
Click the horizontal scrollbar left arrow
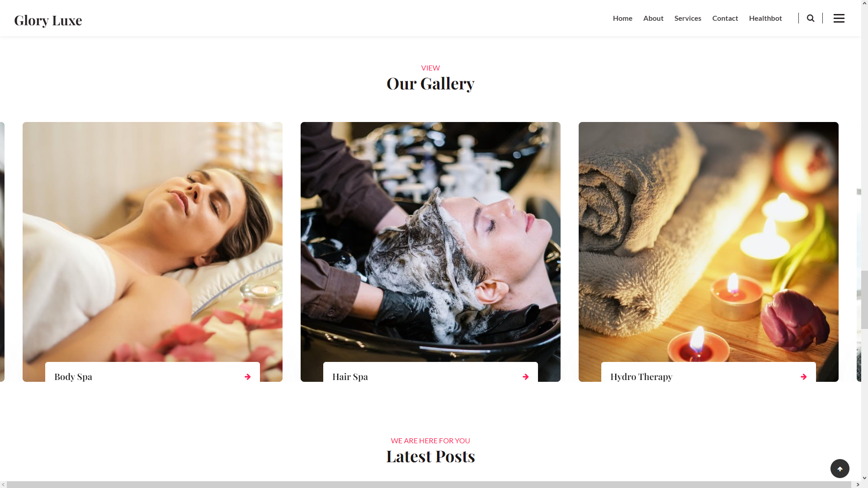tap(4, 484)
